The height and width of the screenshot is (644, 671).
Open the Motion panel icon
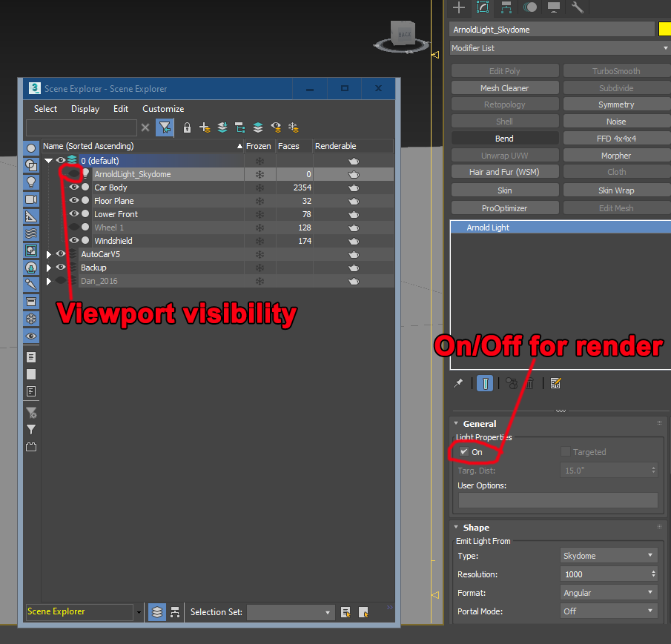coord(530,7)
